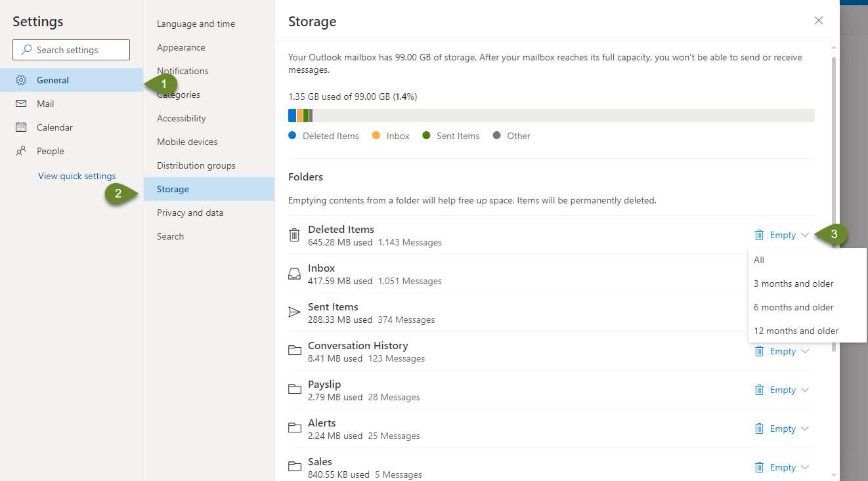Click the trash icon beside Payslip's Empty

[760, 389]
